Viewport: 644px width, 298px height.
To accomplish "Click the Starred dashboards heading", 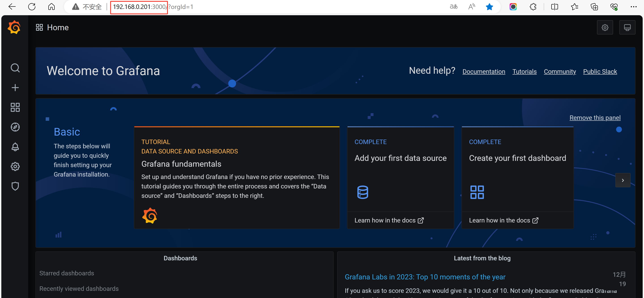I will (x=67, y=273).
